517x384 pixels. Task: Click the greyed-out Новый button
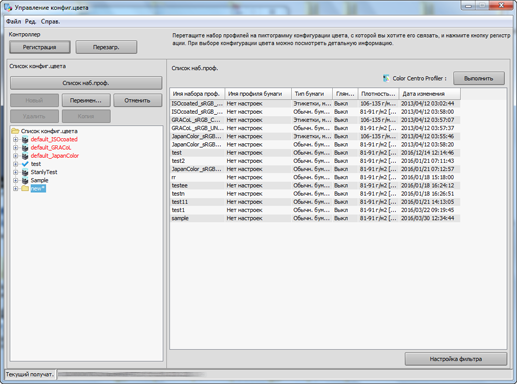click(34, 100)
